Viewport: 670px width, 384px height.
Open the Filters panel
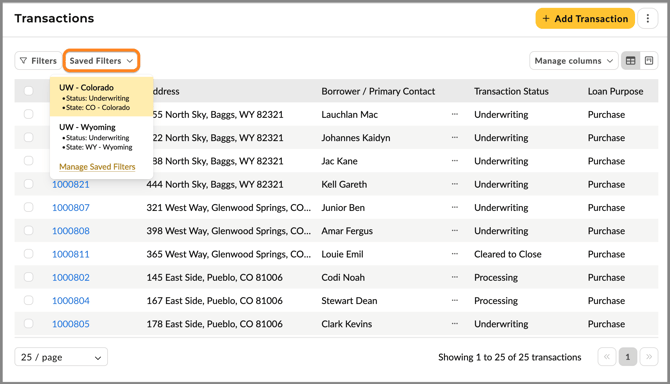click(x=38, y=61)
